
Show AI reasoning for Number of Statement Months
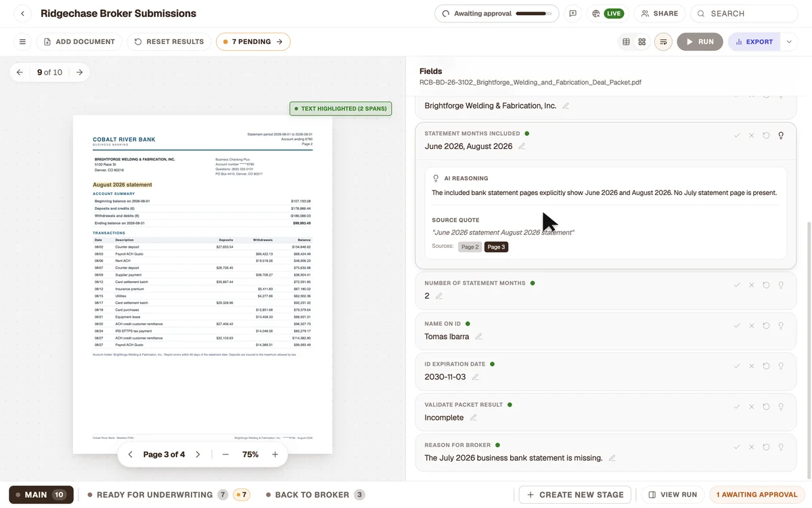(x=781, y=285)
